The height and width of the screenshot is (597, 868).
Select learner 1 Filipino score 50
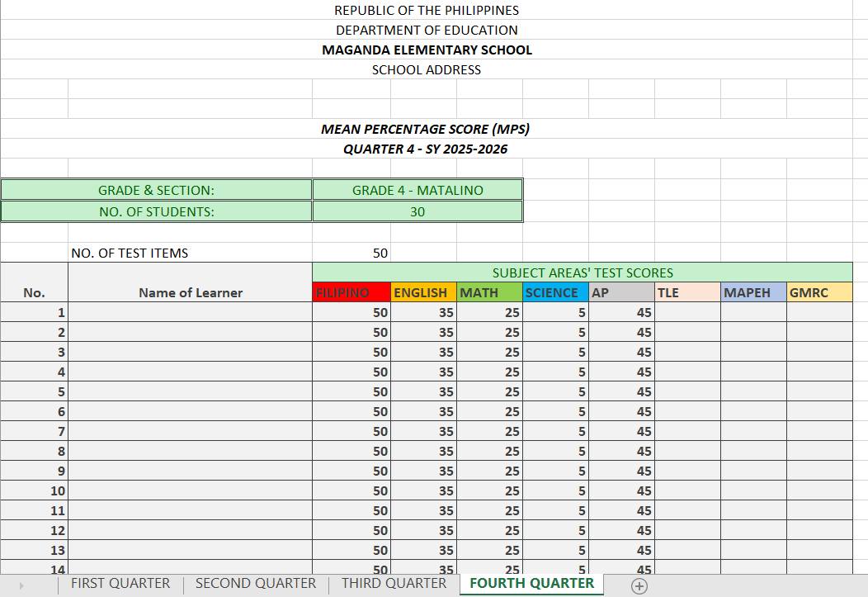pos(351,312)
